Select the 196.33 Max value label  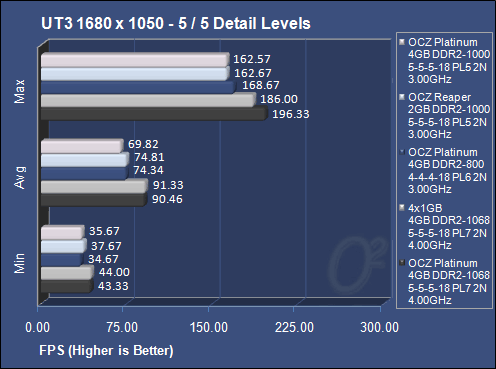coord(291,114)
